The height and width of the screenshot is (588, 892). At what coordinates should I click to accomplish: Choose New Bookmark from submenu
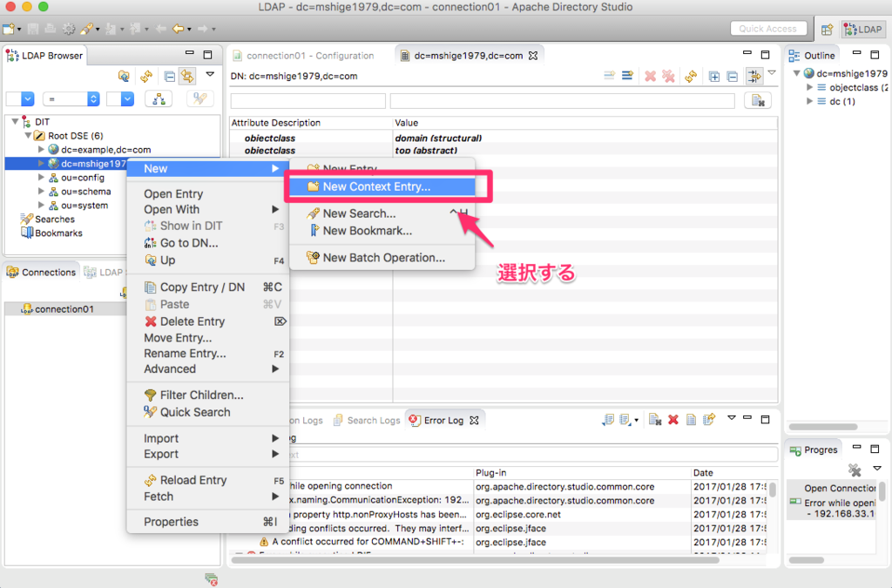[382, 230]
